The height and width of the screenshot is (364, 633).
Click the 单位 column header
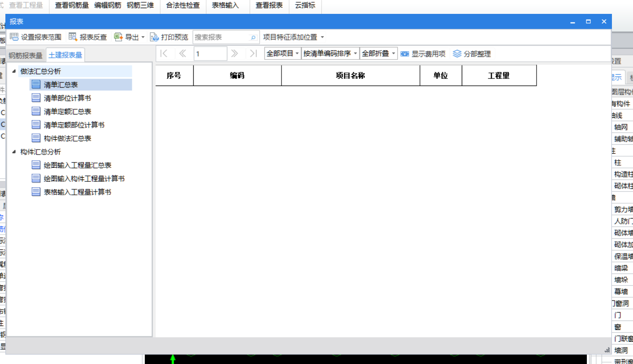(441, 76)
